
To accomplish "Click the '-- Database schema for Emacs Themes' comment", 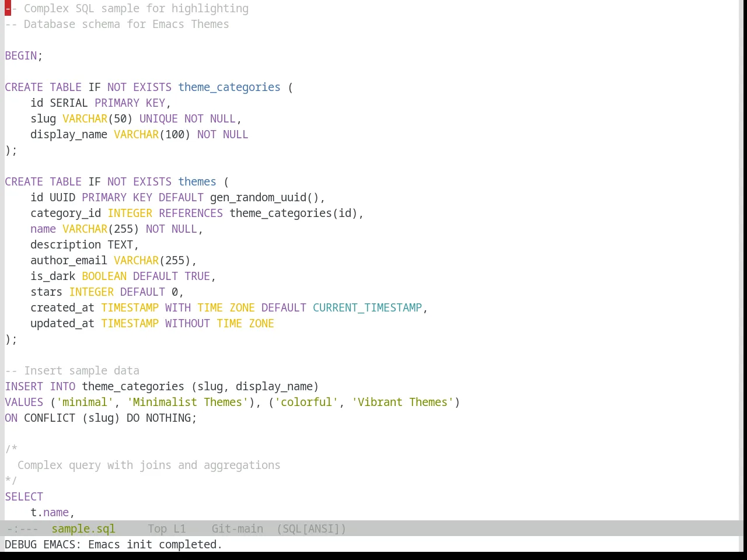I will coord(117,24).
